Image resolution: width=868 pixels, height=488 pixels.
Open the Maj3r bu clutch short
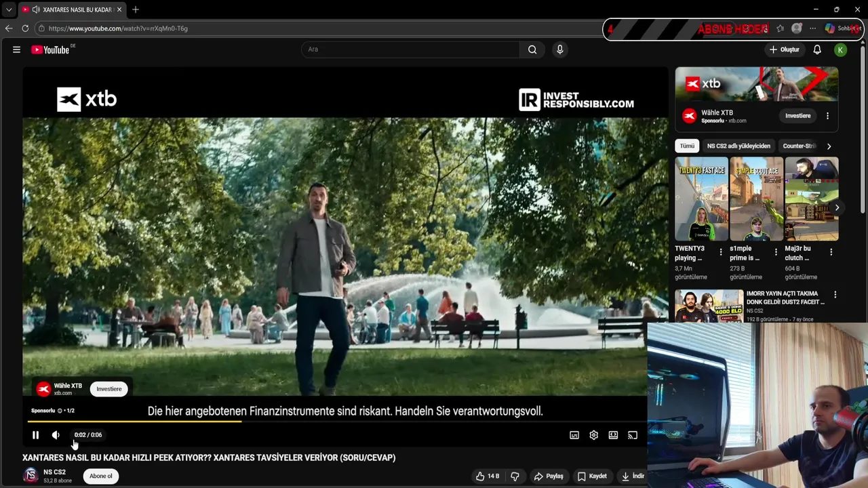812,199
